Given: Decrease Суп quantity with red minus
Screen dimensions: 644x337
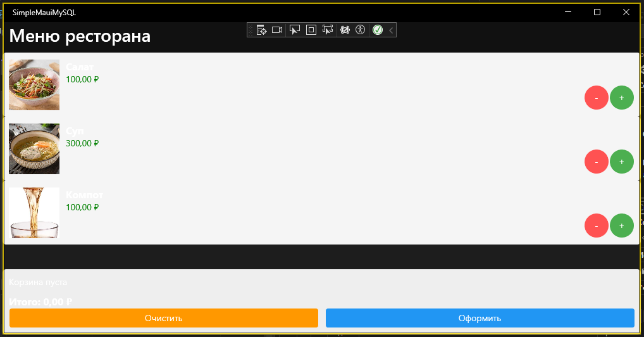Looking at the screenshot, I should click(597, 162).
